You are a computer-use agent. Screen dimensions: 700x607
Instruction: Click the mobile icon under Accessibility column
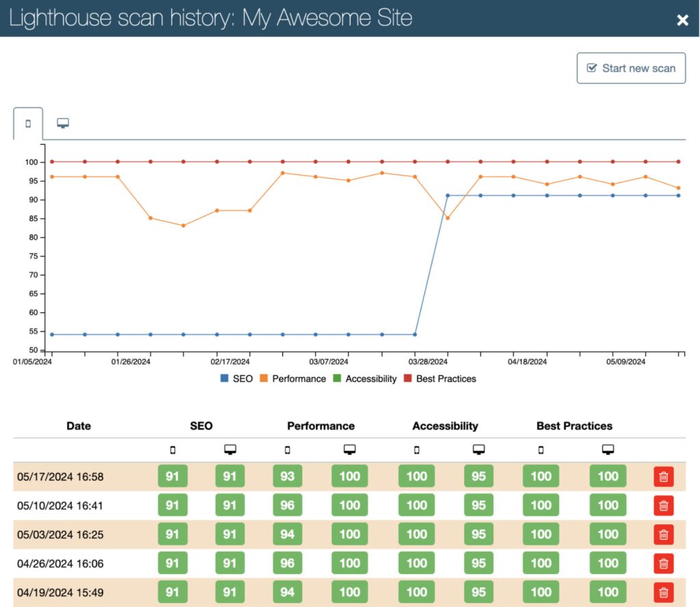click(x=416, y=450)
